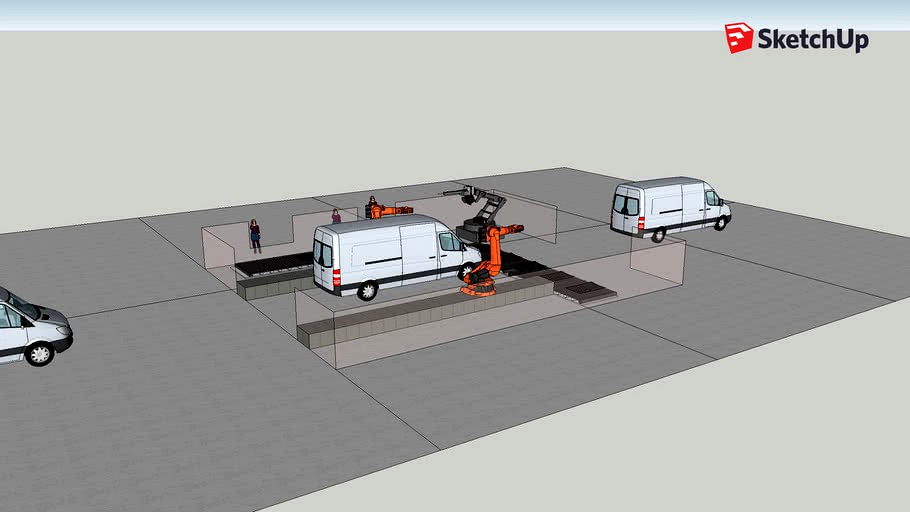
Task: Select the dark grate platform behind center van
Action: [x=274, y=263]
